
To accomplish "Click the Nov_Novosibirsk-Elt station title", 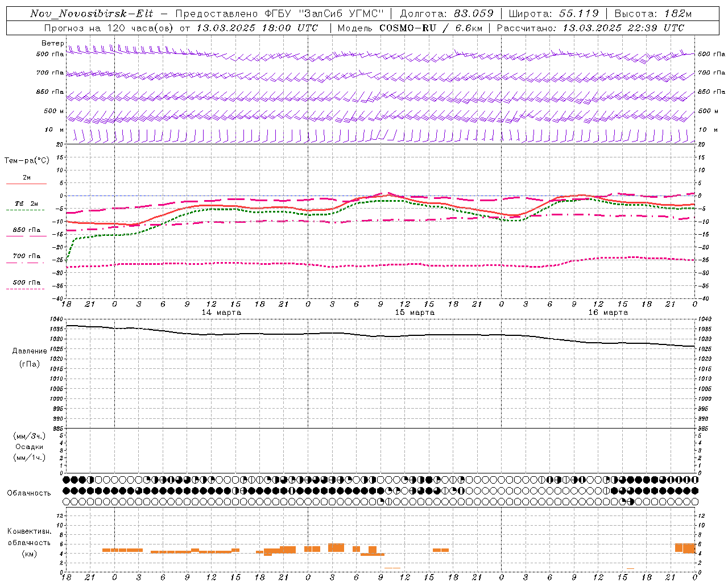I will pyautogui.click(x=92, y=14).
